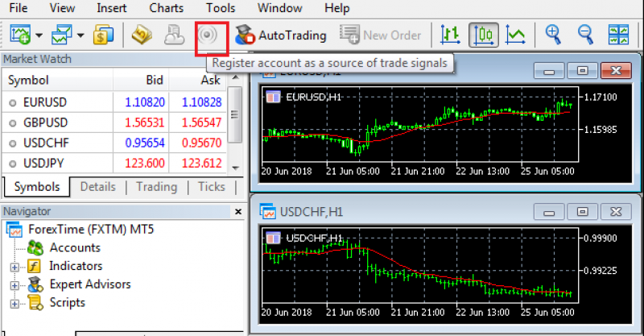
Task: Click the virtual hosting cloud icon
Action: [175, 35]
